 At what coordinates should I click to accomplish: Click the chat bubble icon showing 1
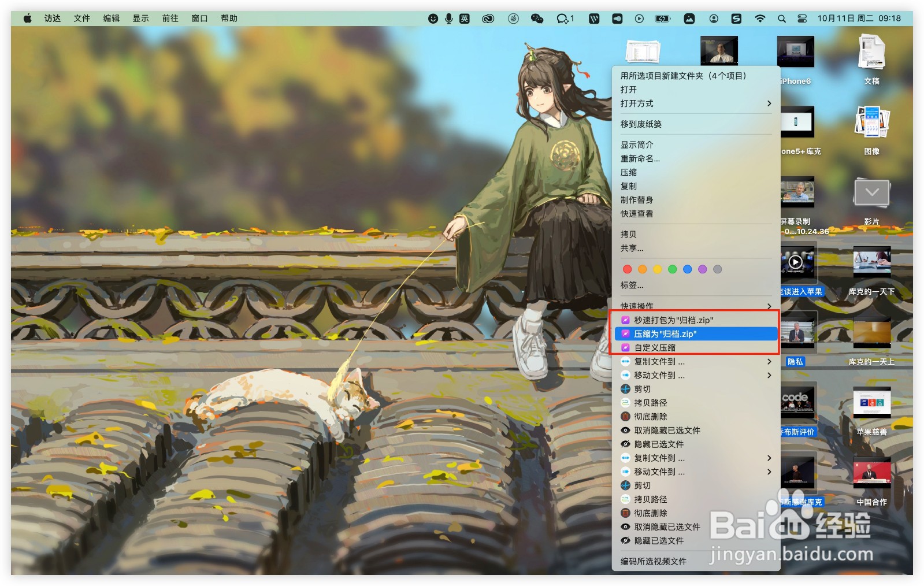click(x=565, y=18)
